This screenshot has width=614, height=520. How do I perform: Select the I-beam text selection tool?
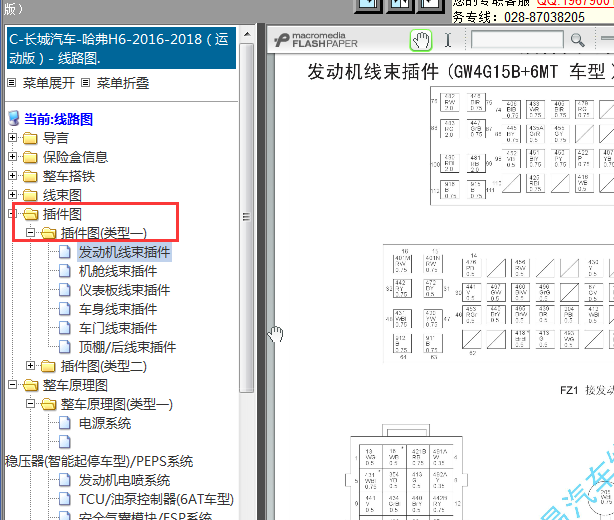pyautogui.click(x=448, y=40)
